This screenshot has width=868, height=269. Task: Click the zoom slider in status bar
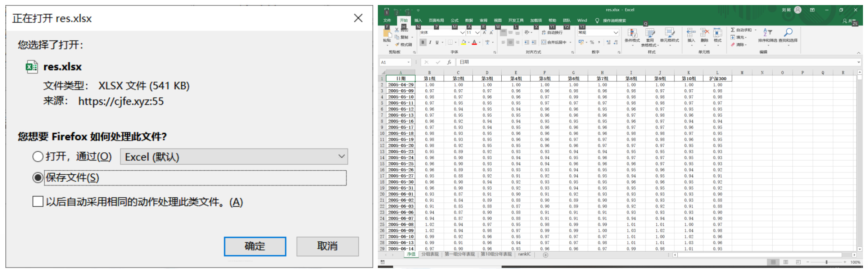coord(826,262)
